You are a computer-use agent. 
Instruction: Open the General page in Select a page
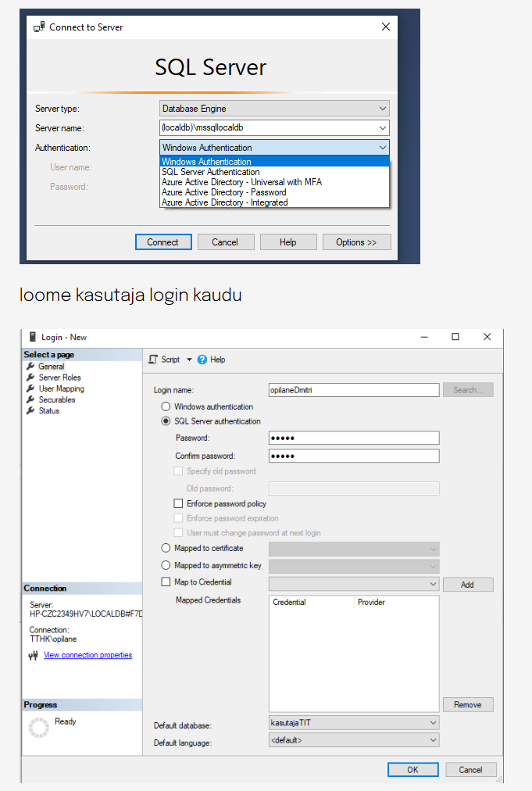tap(51, 367)
